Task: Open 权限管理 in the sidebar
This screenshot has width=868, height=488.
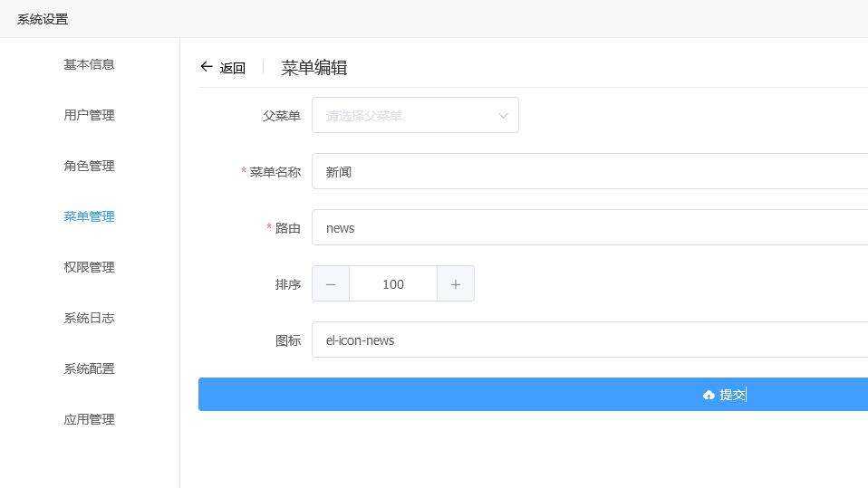Action: tap(89, 267)
